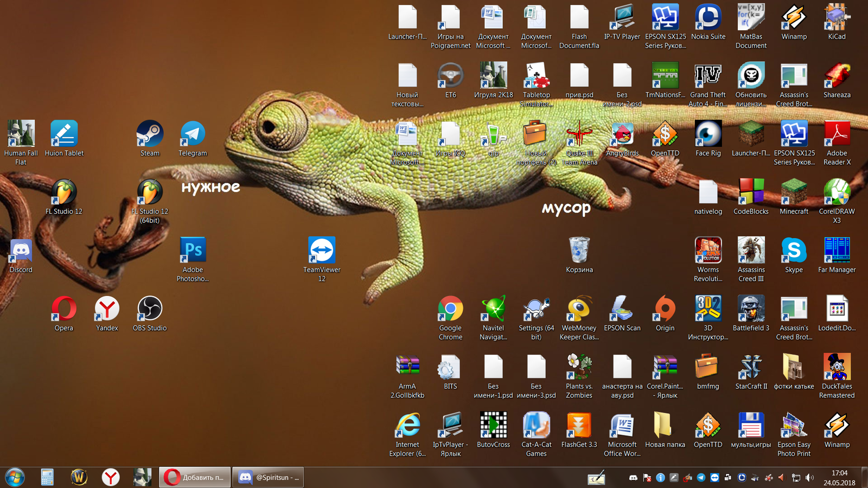Image resolution: width=868 pixels, height=488 pixels.
Task: Open the TeamViewer 12 shortcut
Action: (322, 260)
